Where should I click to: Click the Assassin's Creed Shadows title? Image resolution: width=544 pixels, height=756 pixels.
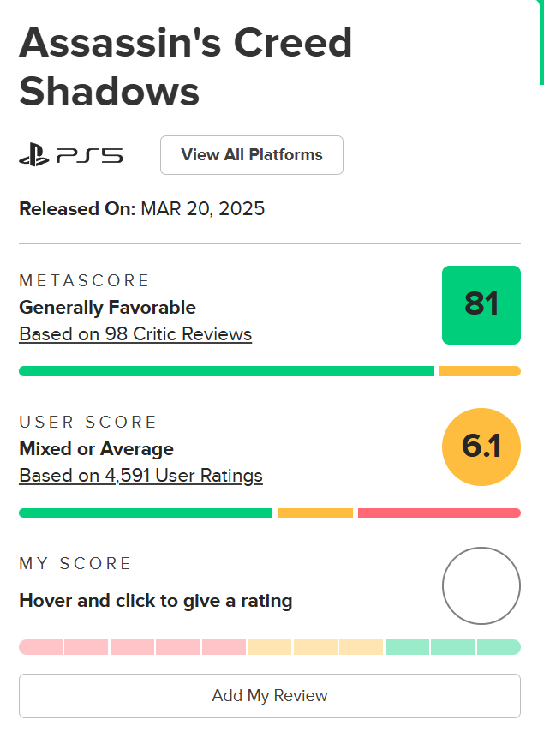coord(186,67)
